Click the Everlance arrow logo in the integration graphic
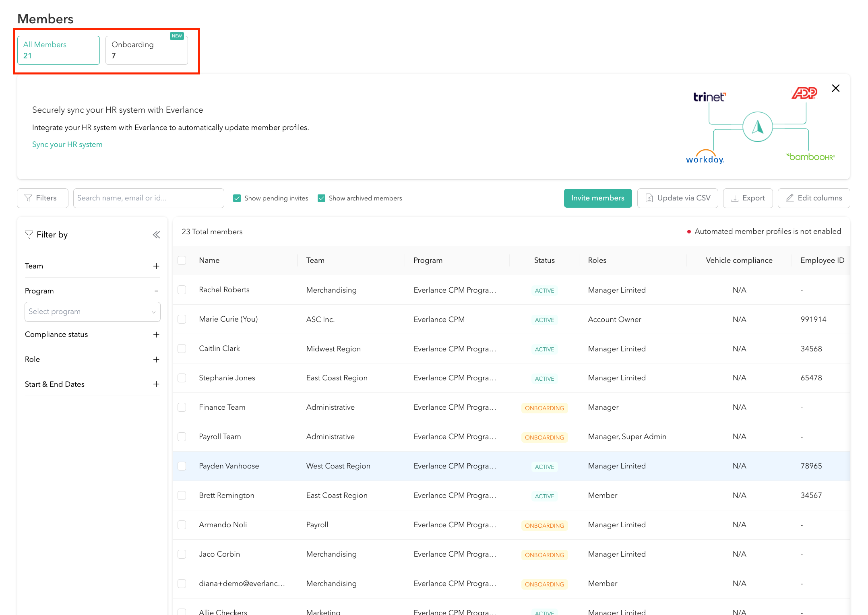Viewport: 868px width, 615px height. (757, 127)
